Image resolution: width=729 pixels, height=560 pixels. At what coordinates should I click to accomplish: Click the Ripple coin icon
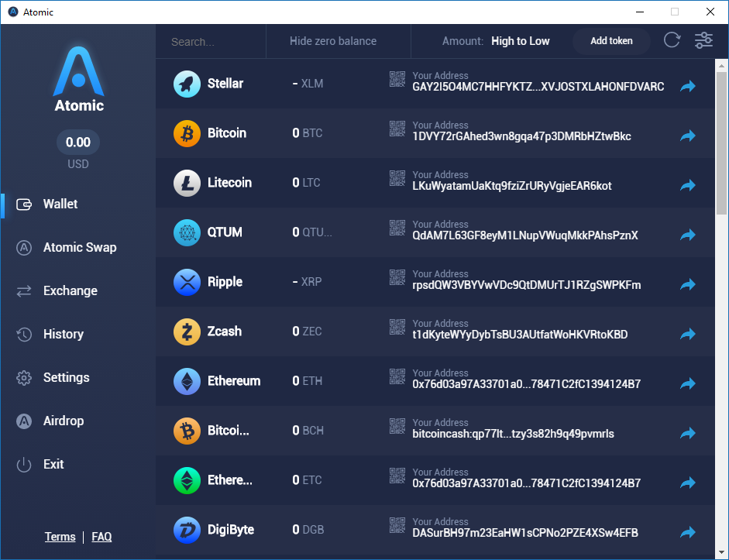pos(187,282)
